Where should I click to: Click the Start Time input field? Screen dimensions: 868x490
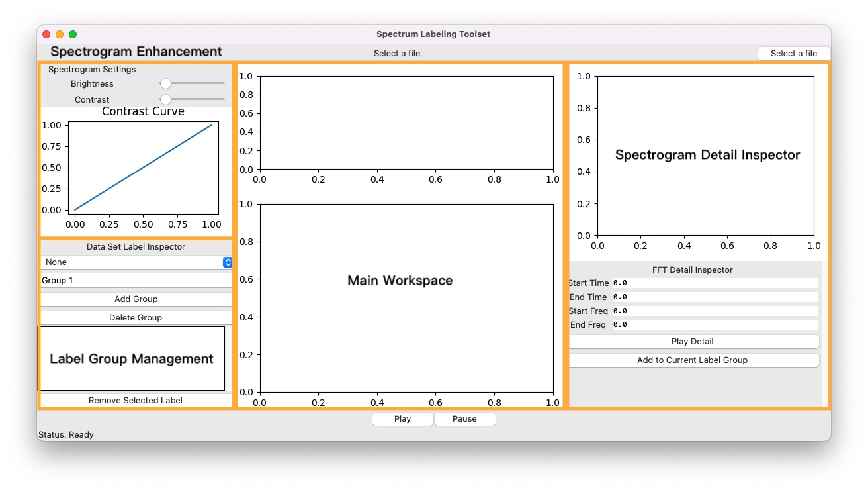click(715, 283)
